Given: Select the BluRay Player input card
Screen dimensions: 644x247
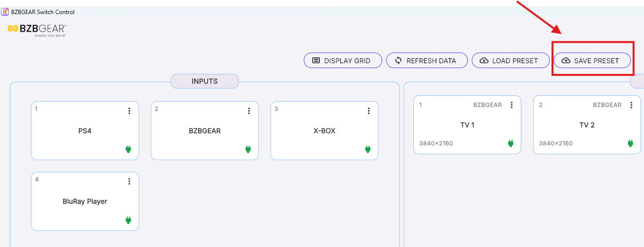Looking at the screenshot, I should tap(85, 201).
